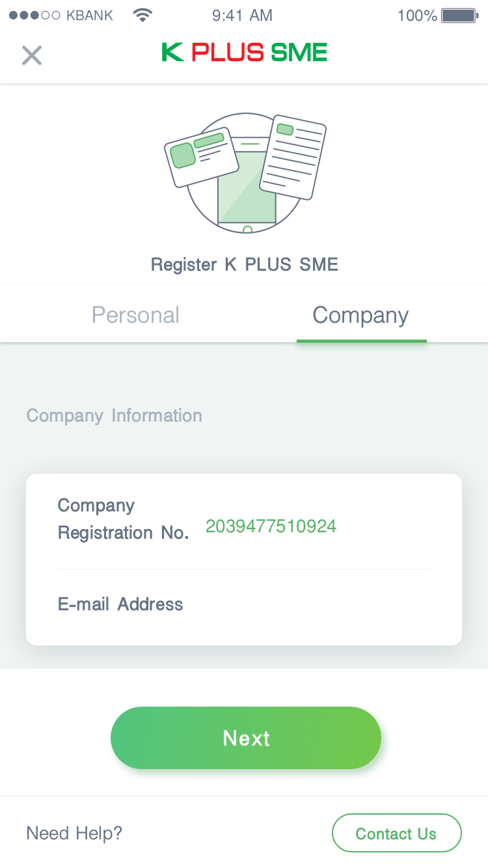Tap the 9:41 AM clock
The height and width of the screenshot is (868, 488).
tap(242, 16)
